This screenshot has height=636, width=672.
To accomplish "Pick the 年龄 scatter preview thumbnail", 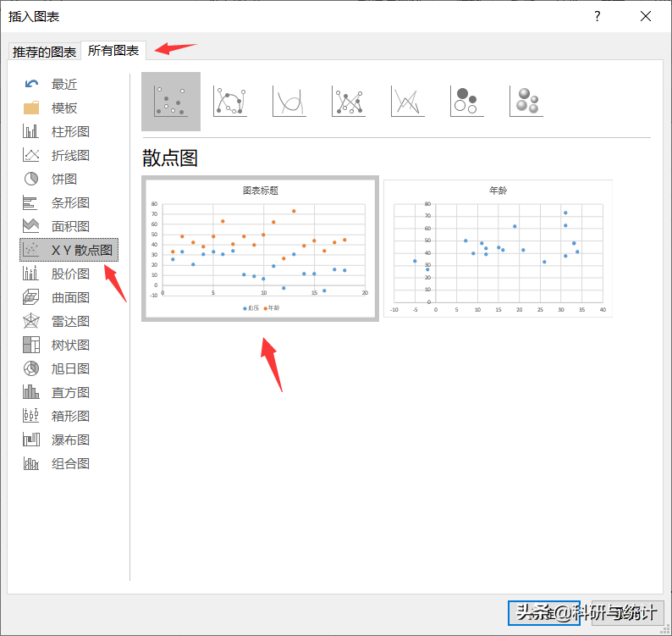I will pyautogui.click(x=498, y=248).
